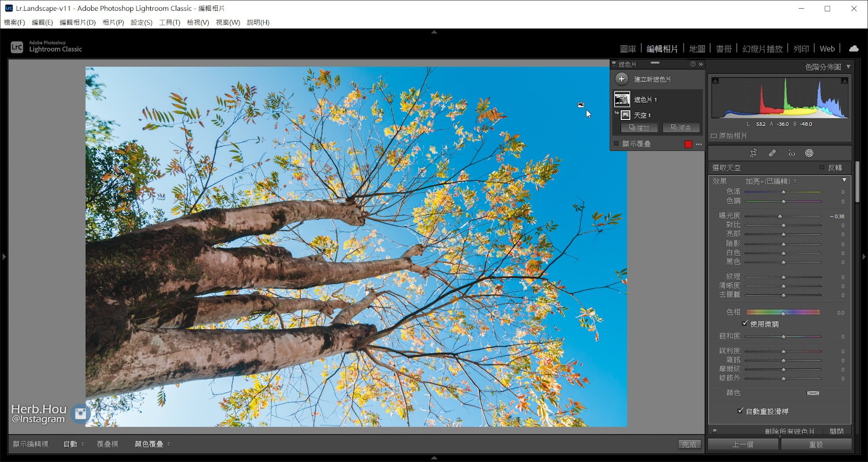The width and height of the screenshot is (868, 462).
Task: Switch to the 幻燈片播放 Slideshow module
Action: (763, 49)
